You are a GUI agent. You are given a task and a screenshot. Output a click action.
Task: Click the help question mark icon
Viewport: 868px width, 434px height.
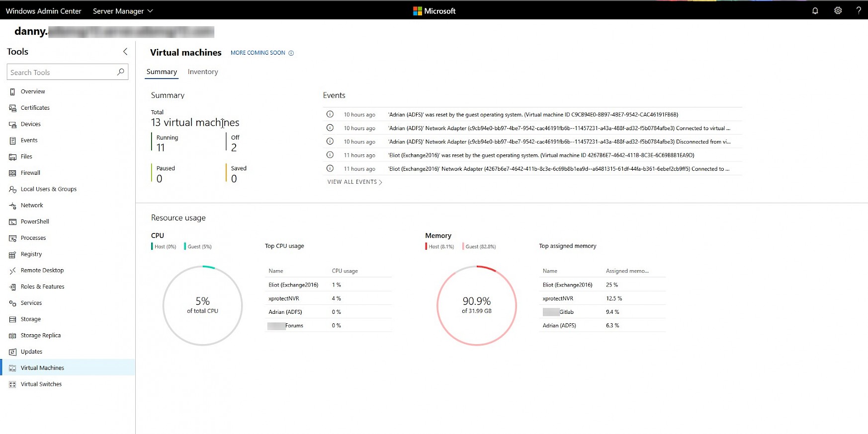pyautogui.click(x=859, y=10)
